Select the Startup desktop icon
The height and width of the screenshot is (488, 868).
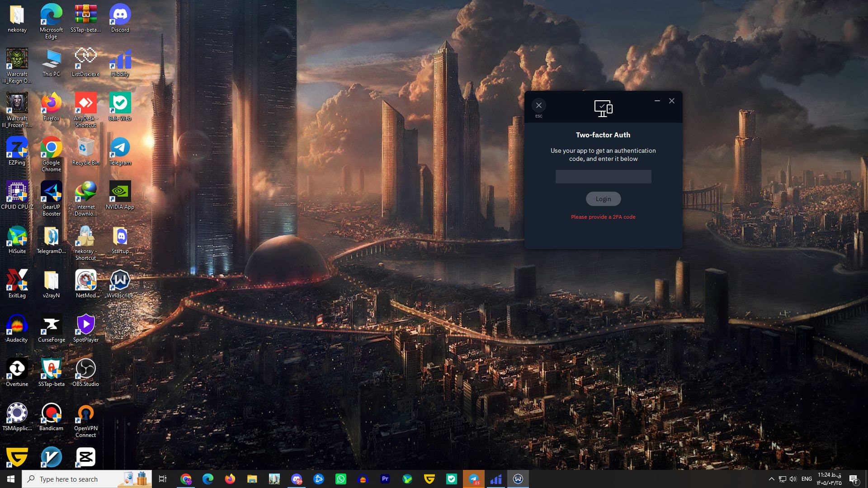120,240
